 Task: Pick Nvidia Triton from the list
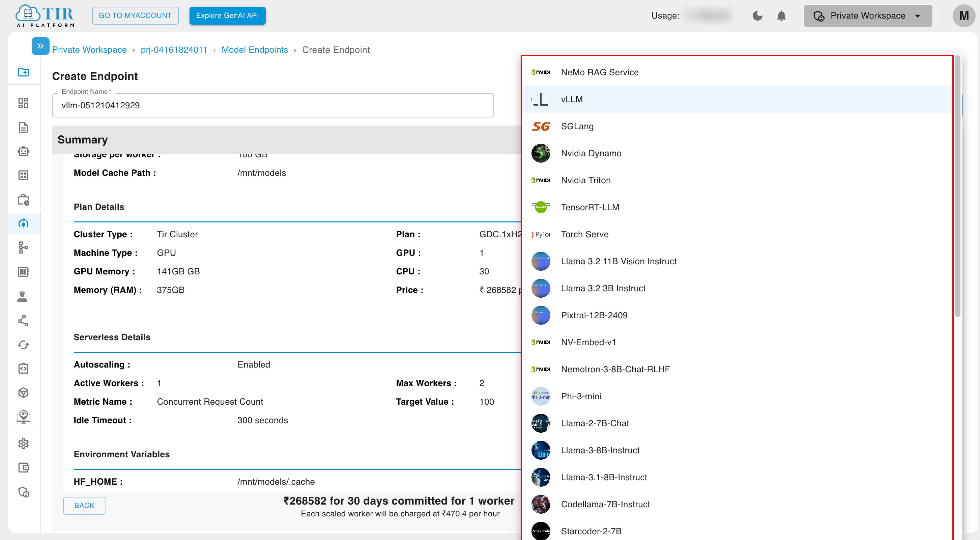coord(737,181)
